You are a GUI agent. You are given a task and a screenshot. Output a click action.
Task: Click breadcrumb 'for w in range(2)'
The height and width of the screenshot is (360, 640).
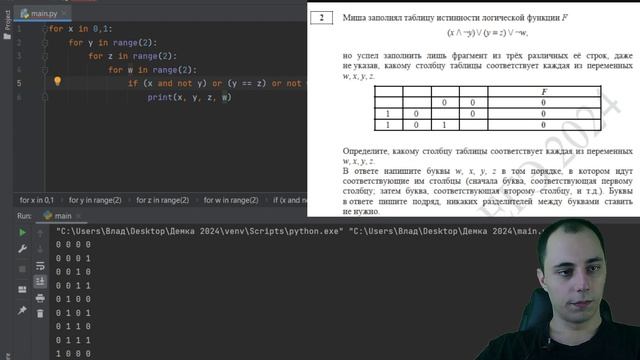click(231, 200)
